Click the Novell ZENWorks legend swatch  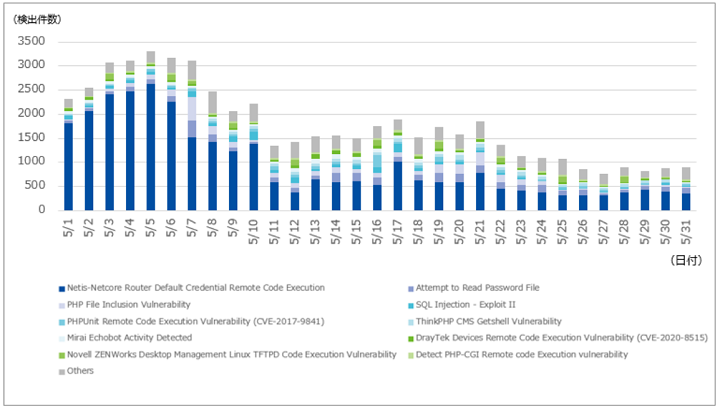62,355
